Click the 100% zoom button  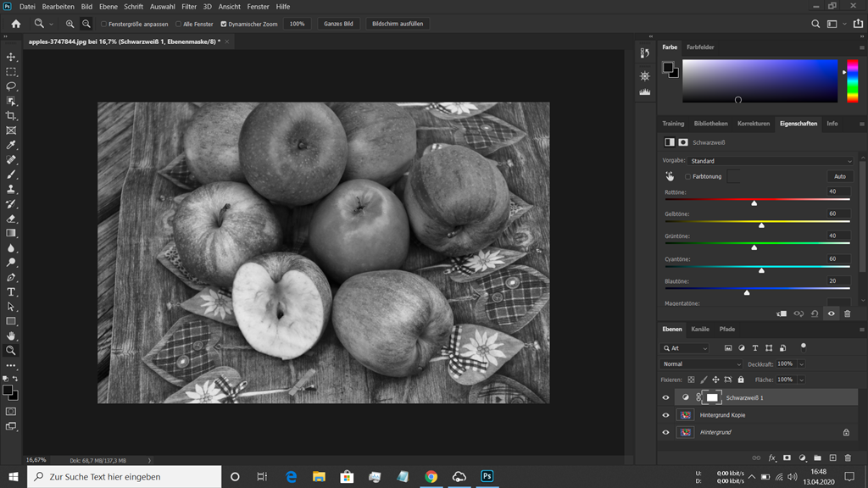[298, 24]
